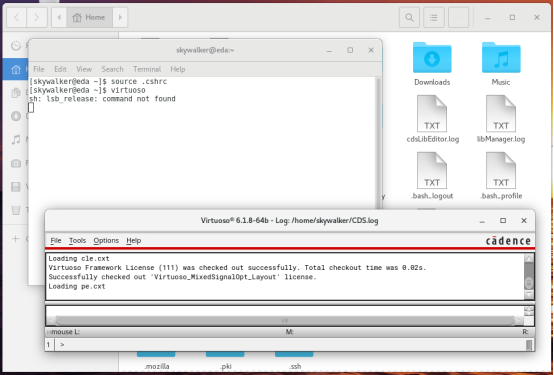Open Music sidebar icon
Viewport: 554px width, 375px height.
coord(16,140)
